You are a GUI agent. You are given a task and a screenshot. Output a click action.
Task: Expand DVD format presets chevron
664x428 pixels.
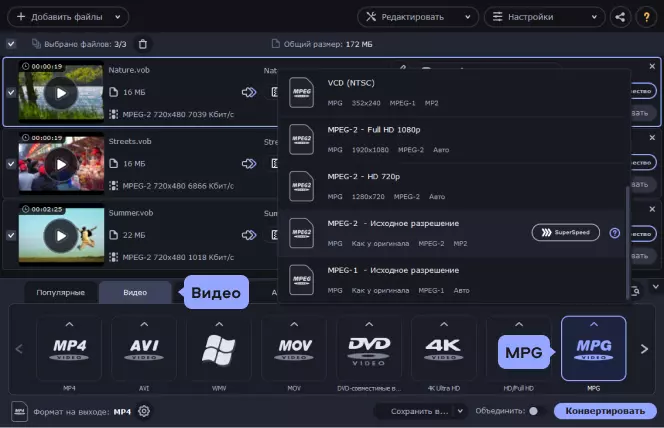pyautogui.click(x=369, y=325)
